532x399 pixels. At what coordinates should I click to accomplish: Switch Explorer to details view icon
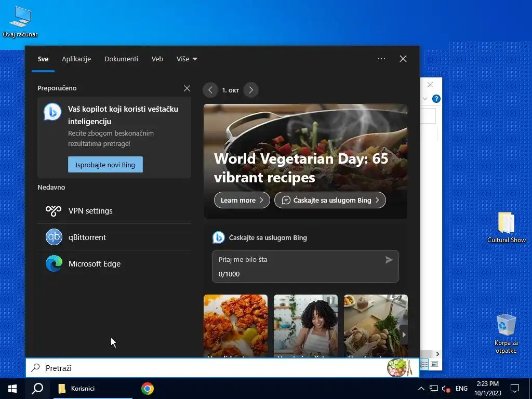click(424, 365)
